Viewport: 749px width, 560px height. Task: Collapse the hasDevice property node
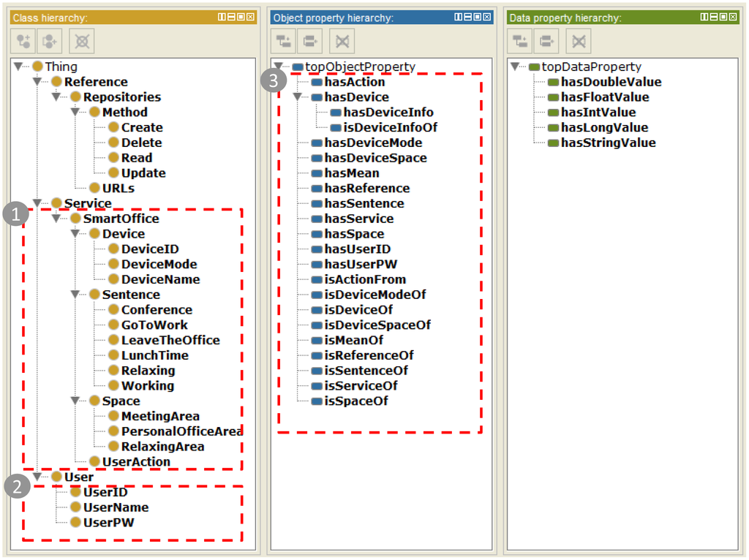tap(297, 97)
